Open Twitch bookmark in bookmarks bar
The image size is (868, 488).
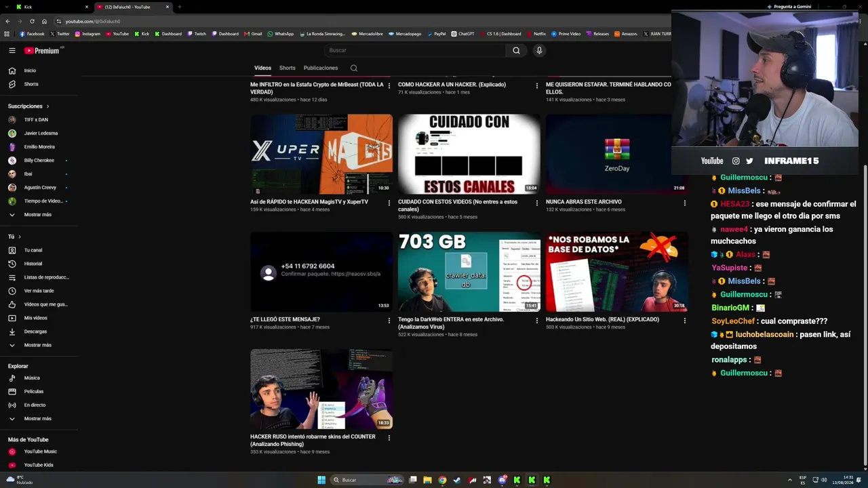[x=197, y=34]
